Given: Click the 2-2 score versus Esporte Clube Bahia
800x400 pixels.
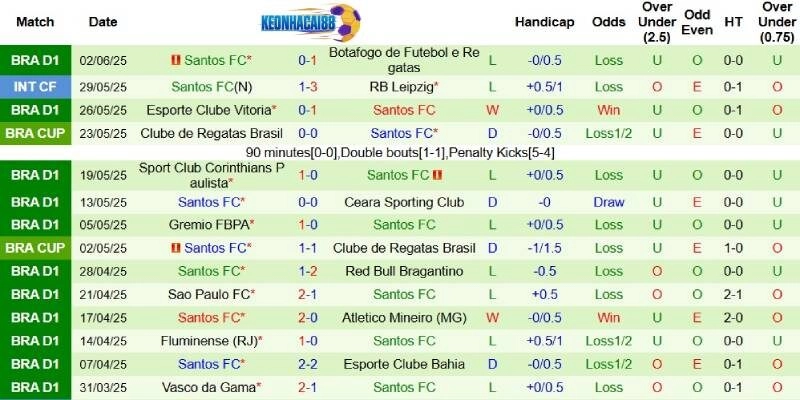Looking at the screenshot, I should pos(308,364).
